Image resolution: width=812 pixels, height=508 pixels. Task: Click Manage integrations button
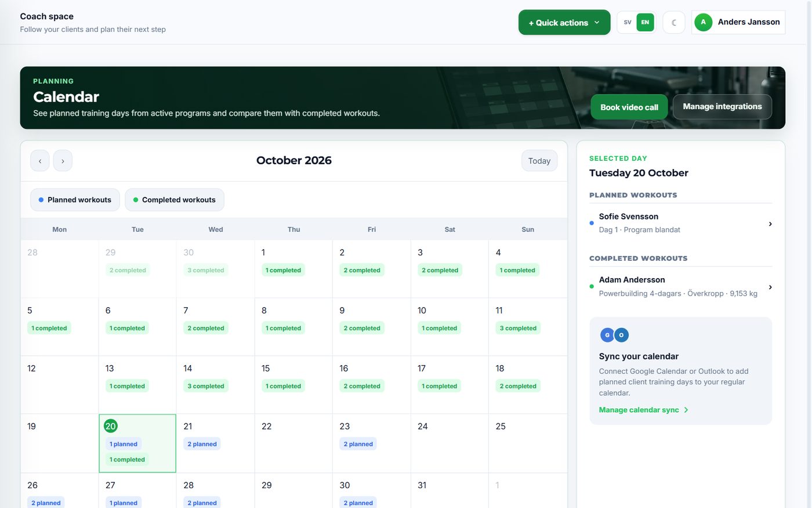722,107
